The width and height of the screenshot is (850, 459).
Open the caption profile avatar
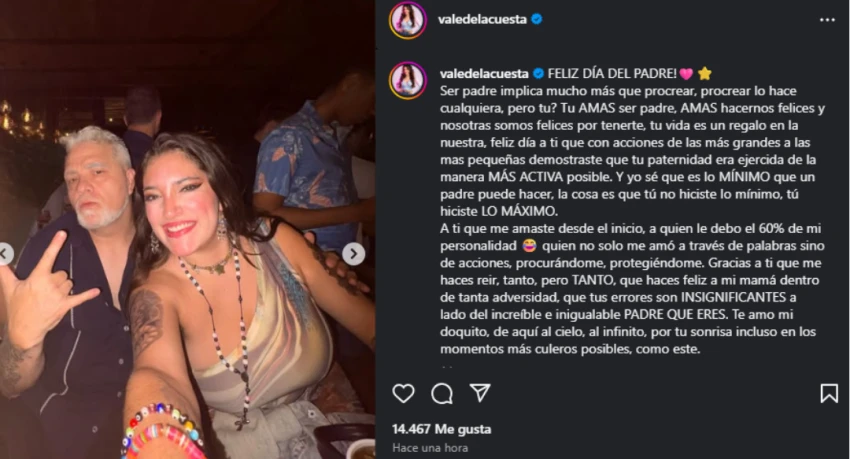(408, 80)
